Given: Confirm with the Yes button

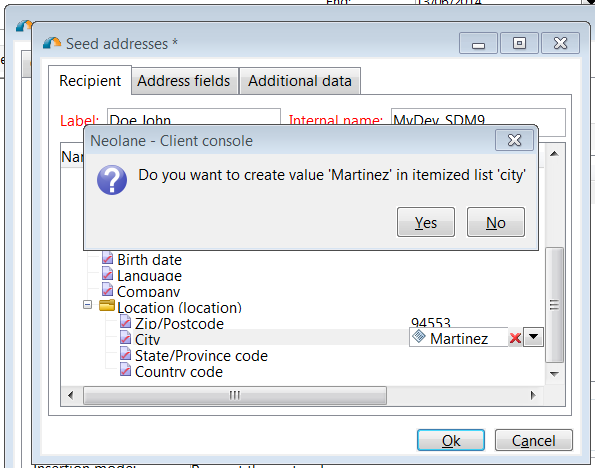Looking at the screenshot, I should pos(426,222).
